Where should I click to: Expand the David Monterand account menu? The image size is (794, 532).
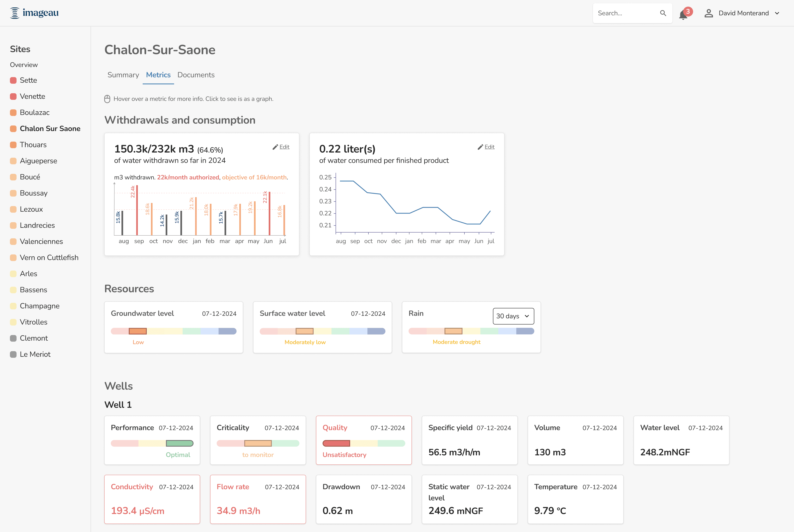click(x=777, y=13)
